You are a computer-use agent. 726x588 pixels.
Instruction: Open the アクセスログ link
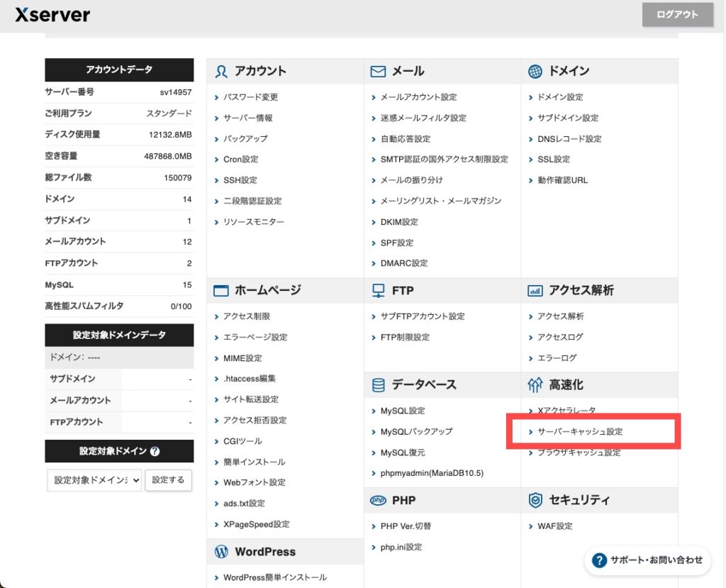(x=560, y=337)
